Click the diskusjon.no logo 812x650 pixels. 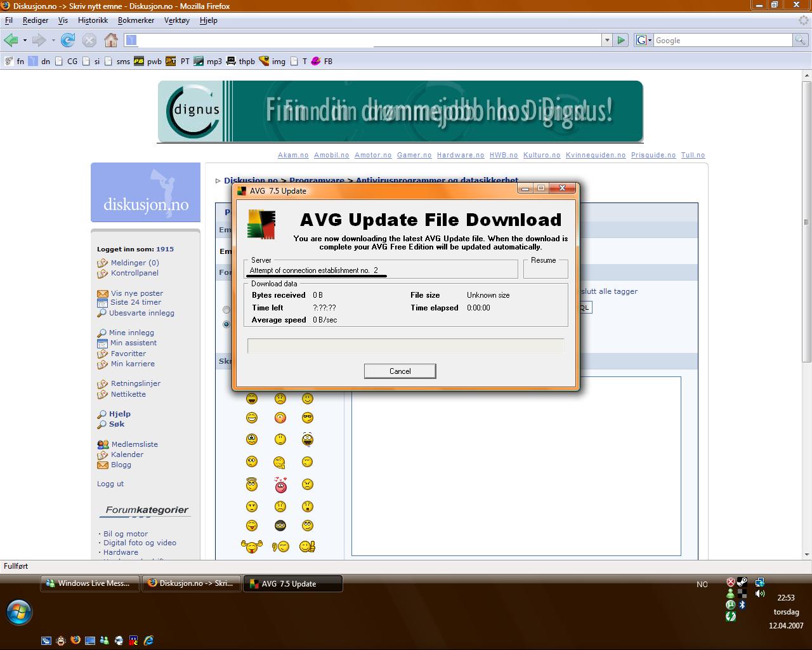coord(145,192)
